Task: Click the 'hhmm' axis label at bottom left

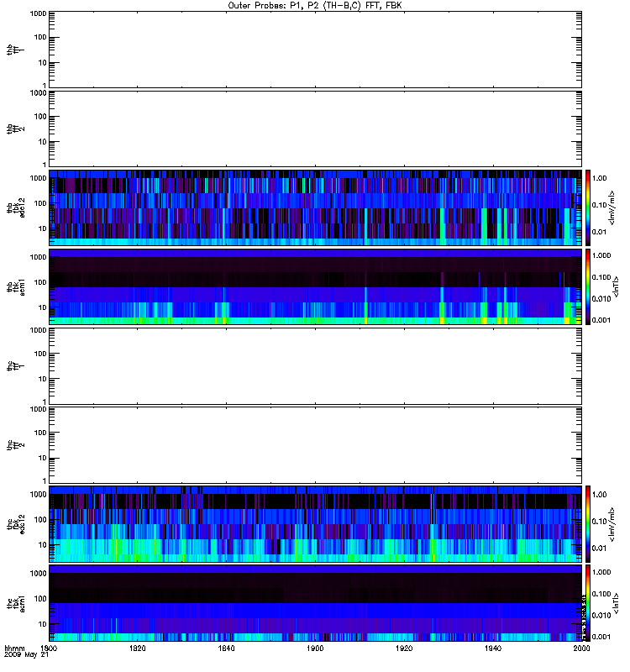Action: [x=14, y=648]
